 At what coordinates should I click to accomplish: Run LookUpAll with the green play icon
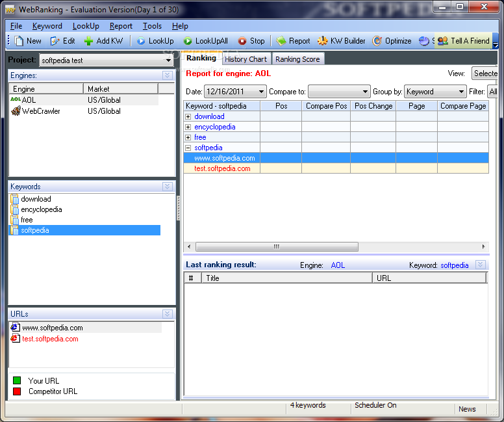coord(188,41)
